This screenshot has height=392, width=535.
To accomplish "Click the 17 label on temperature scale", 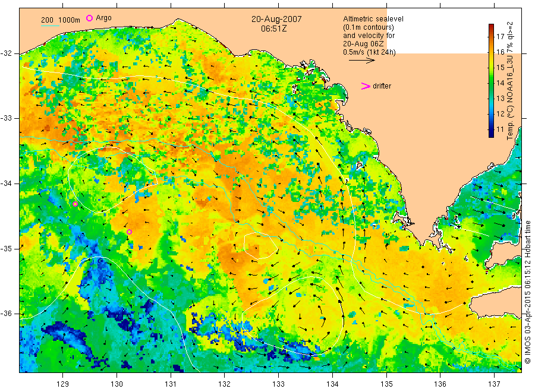I will pyautogui.click(x=500, y=37).
